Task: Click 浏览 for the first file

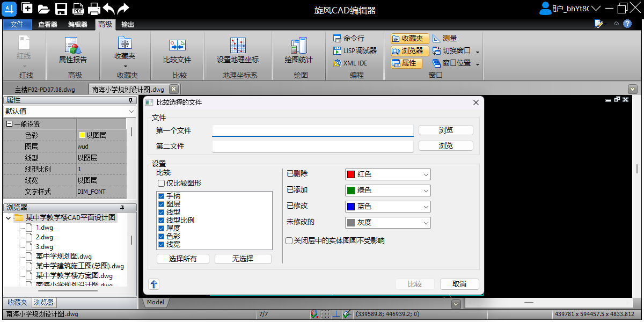Action: (446, 130)
